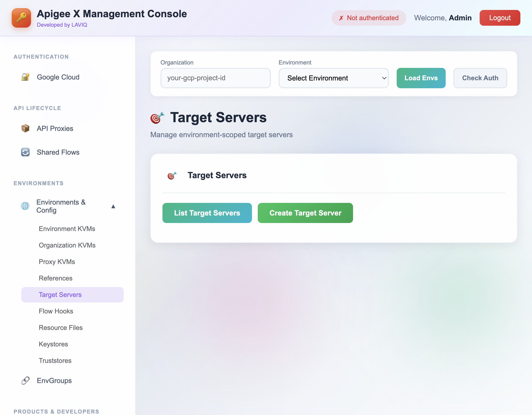Screen dimensions: 532x415
Task: Click the dart icon inside the Target Servers card
Action: (x=172, y=175)
